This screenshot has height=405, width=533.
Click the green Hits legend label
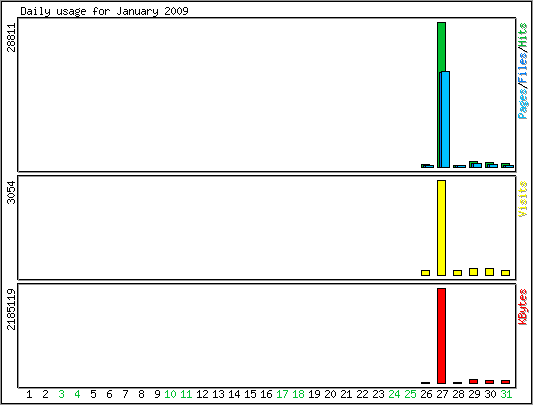tap(523, 35)
